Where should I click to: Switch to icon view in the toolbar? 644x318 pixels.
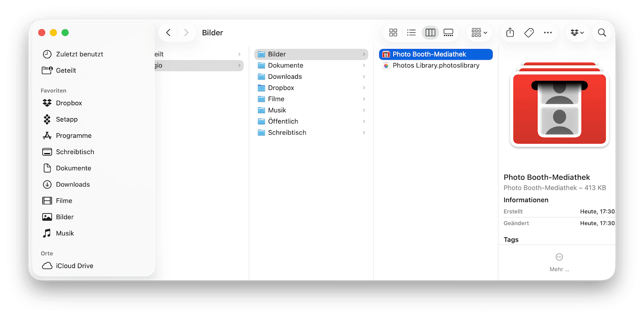coord(393,32)
